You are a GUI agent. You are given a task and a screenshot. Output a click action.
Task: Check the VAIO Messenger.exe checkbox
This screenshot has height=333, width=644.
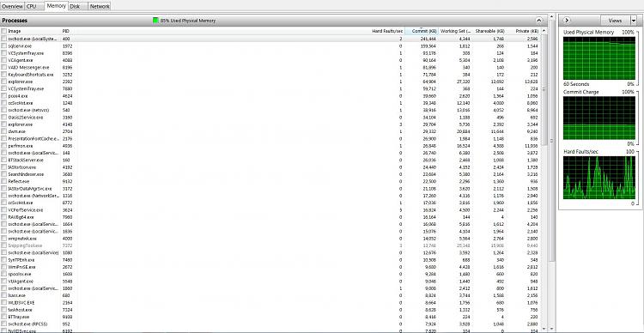tap(3, 67)
